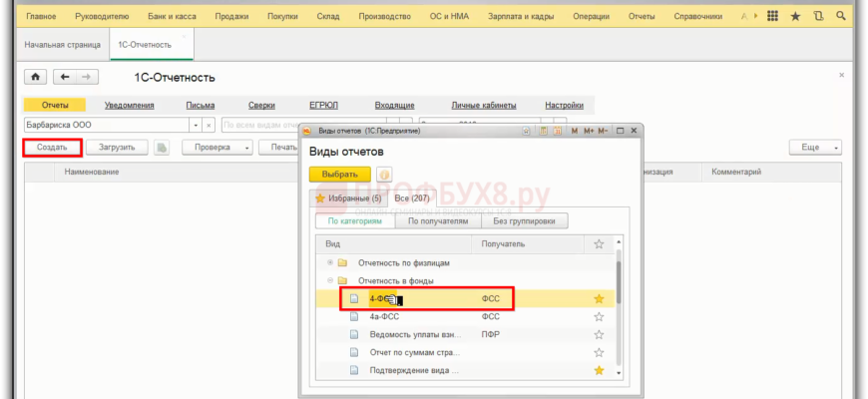
Task: Toggle favorite star for 4а-ФСС
Action: point(599,316)
